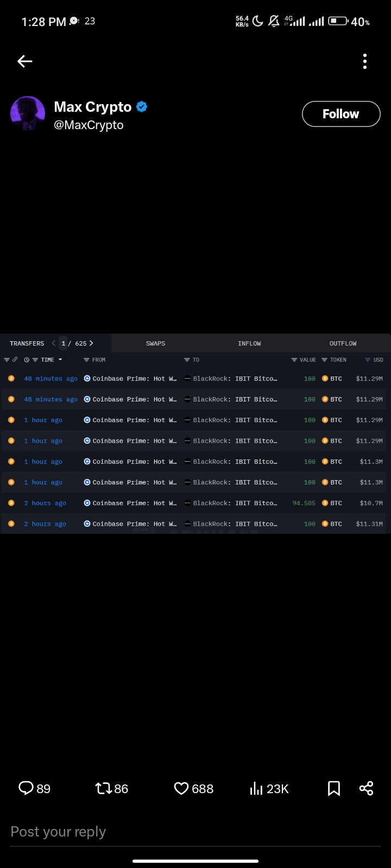391x868 pixels.
Task: Filter by the FROM column header
Action: (94, 360)
